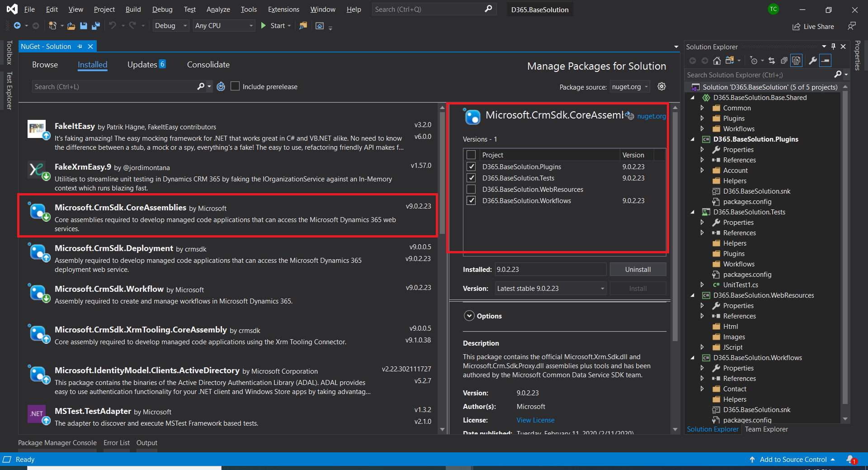The width and height of the screenshot is (868, 470).
Task: Open Properties wrench in Solution Explorer
Action: point(812,61)
